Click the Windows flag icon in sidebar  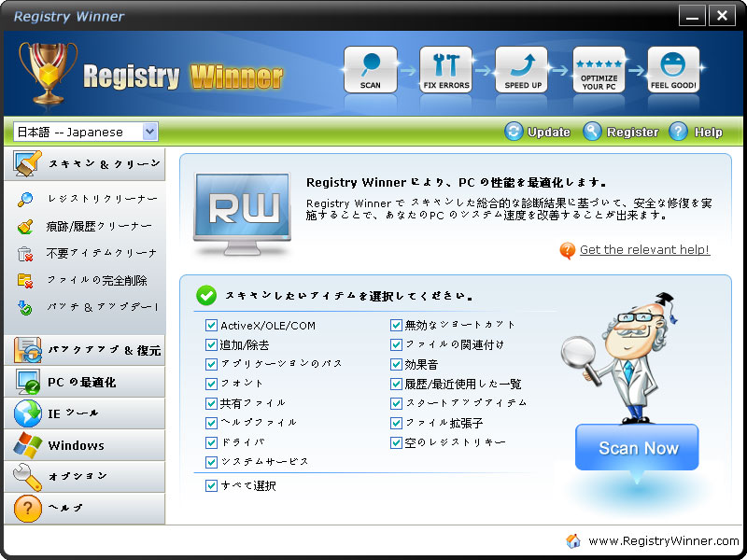click(27, 445)
